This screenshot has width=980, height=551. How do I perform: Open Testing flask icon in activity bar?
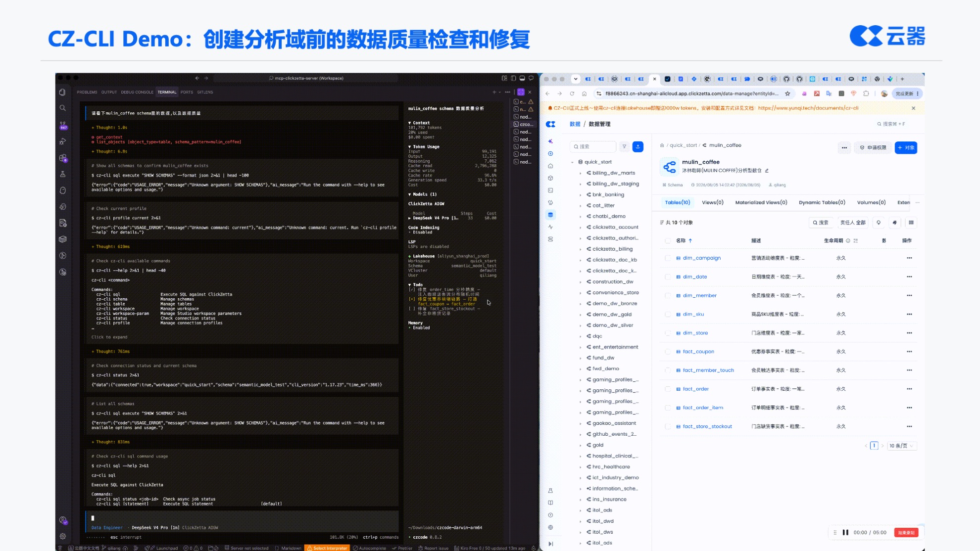click(62, 174)
